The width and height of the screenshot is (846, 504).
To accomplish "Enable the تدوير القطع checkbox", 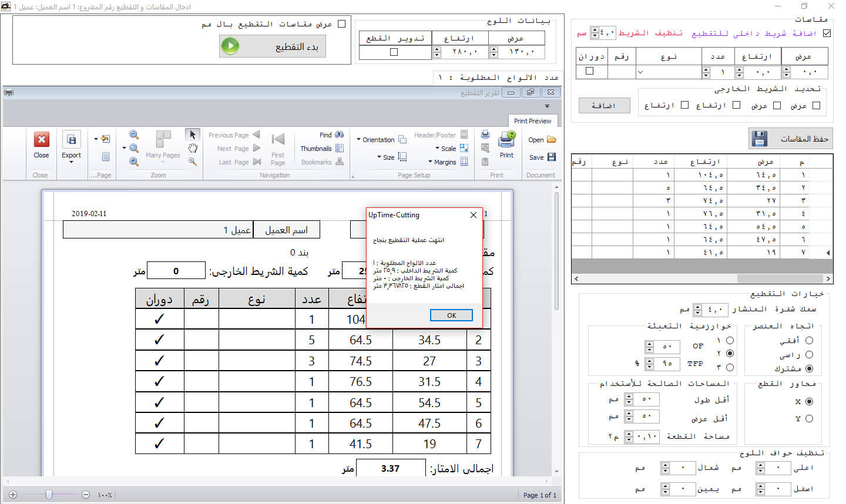I will coord(394,52).
